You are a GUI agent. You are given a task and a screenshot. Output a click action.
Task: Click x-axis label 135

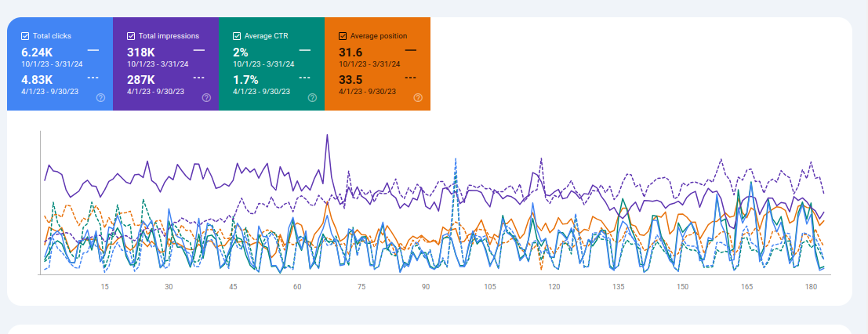619,287
